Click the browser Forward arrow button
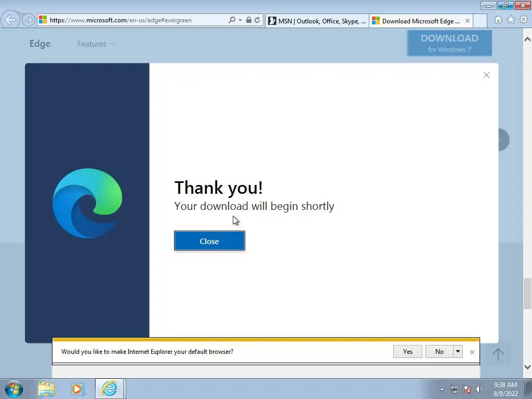This screenshot has height=399, width=532. click(x=29, y=20)
